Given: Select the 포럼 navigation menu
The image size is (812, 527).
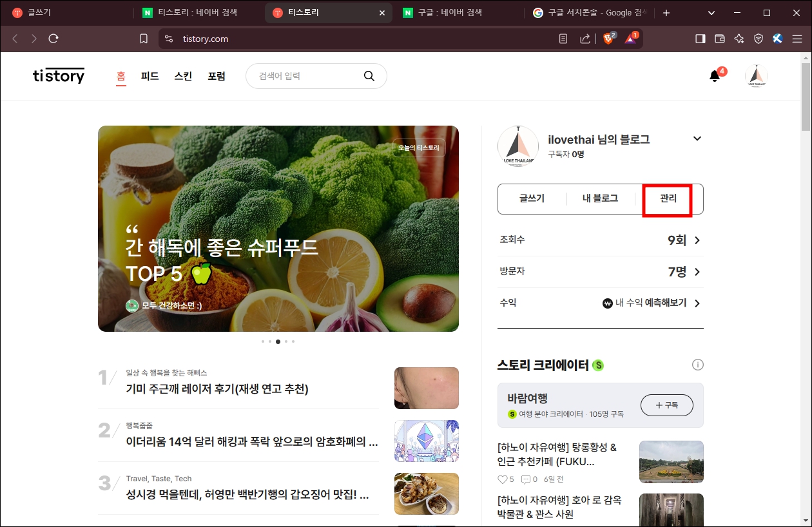Looking at the screenshot, I should [217, 76].
